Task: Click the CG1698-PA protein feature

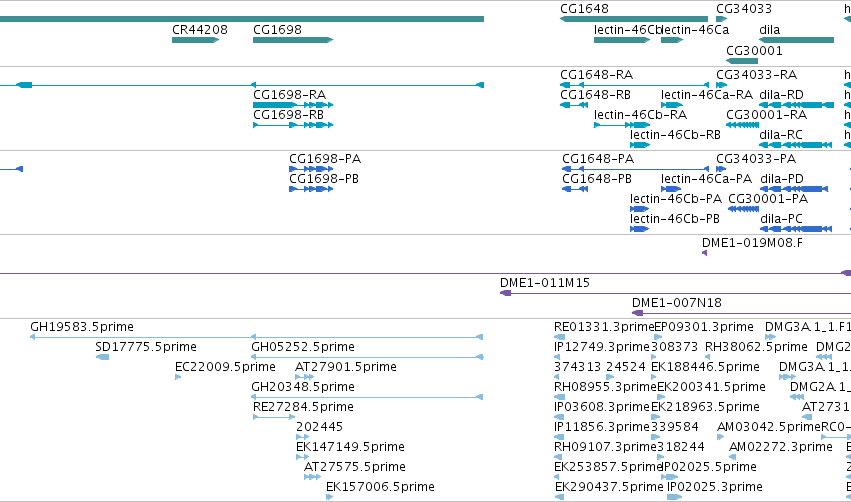Action: coord(311,169)
